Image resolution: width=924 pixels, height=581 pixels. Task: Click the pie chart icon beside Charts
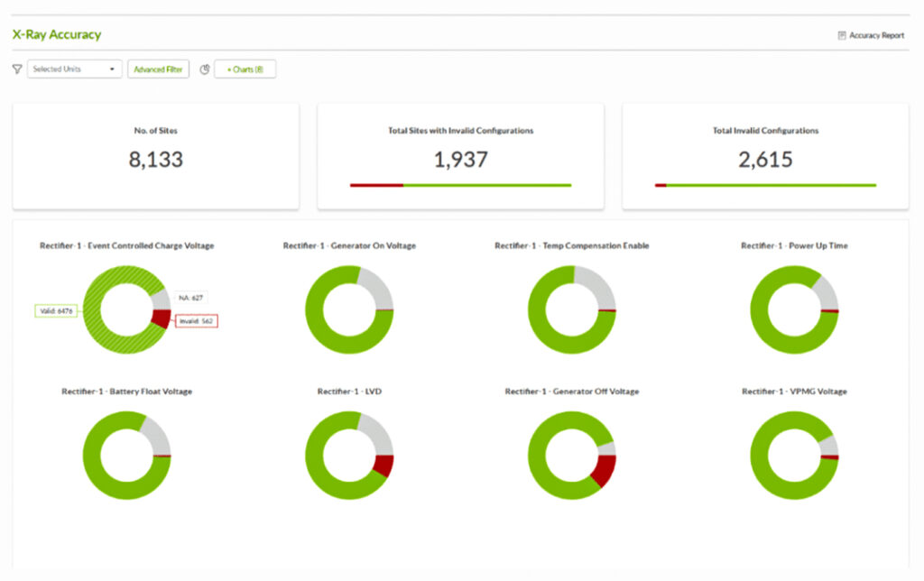(x=205, y=69)
